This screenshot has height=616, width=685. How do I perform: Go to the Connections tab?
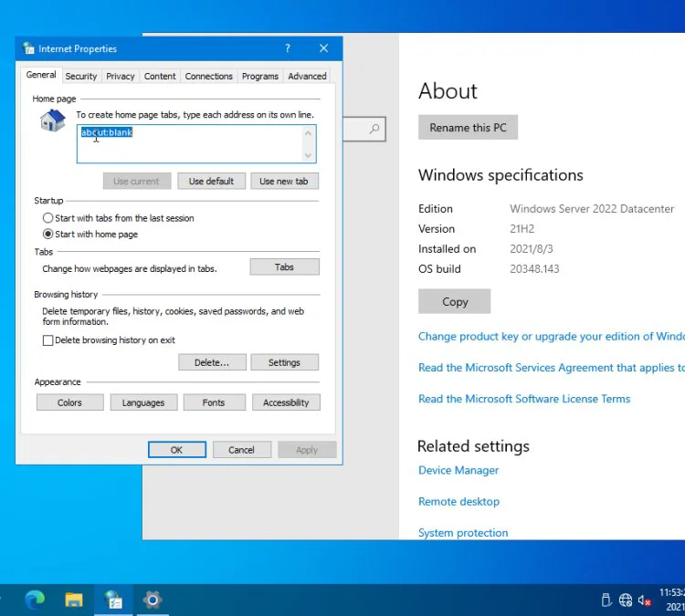(x=208, y=77)
